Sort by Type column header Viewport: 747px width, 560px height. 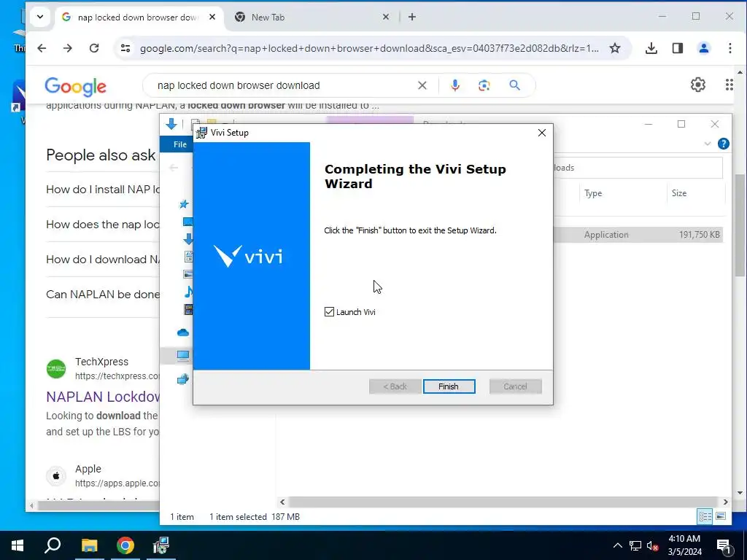(593, 193)
